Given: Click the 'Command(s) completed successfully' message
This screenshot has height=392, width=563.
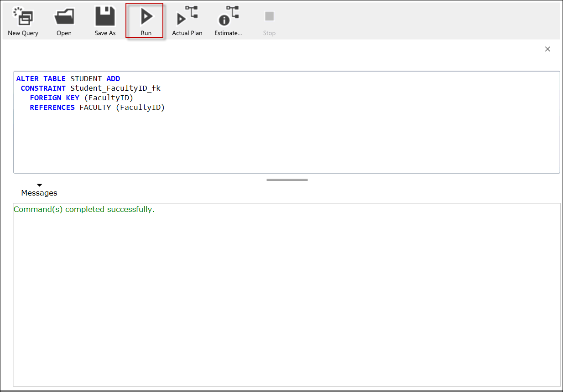Looking at the screenshot, I should pyautogui.click(x=84, y=210).
